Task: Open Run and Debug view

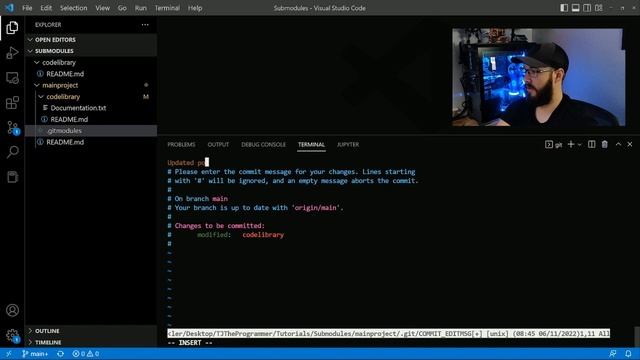Action: [x=12, y=53]
